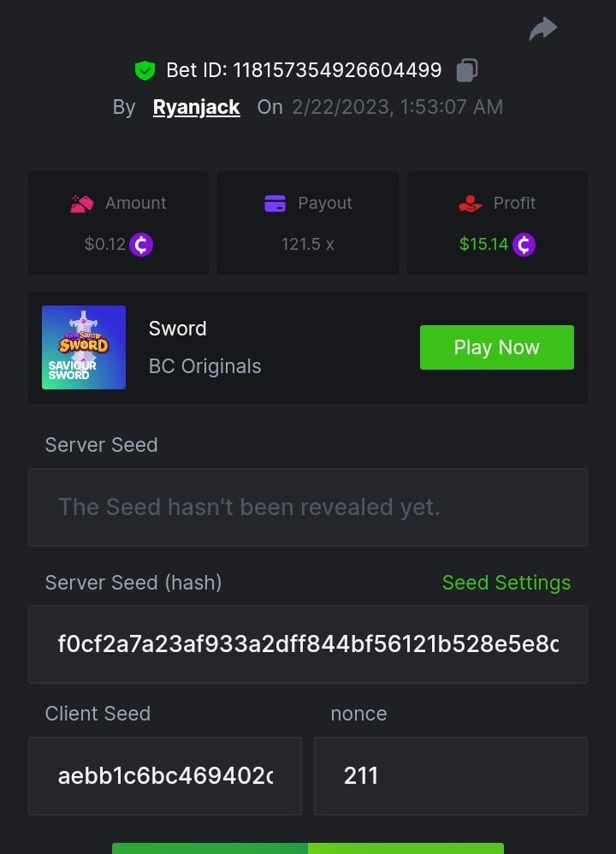Copy the Bet ID with copy icon

coord(466,70)
